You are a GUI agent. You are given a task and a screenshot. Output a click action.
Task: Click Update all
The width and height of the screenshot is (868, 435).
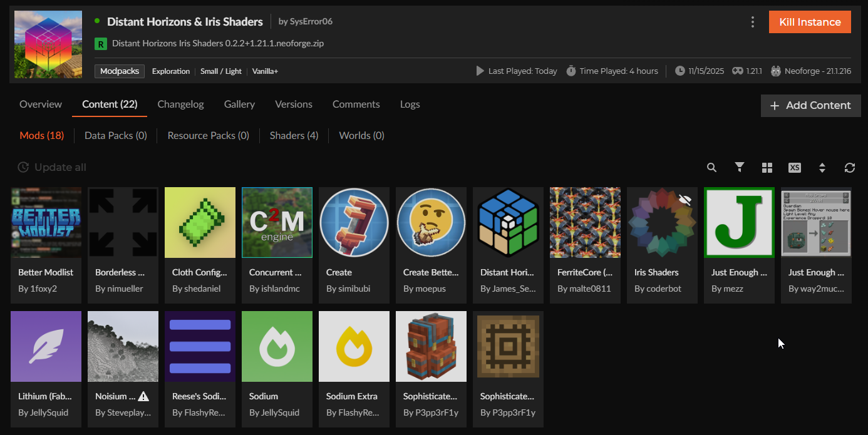(52, 167)
